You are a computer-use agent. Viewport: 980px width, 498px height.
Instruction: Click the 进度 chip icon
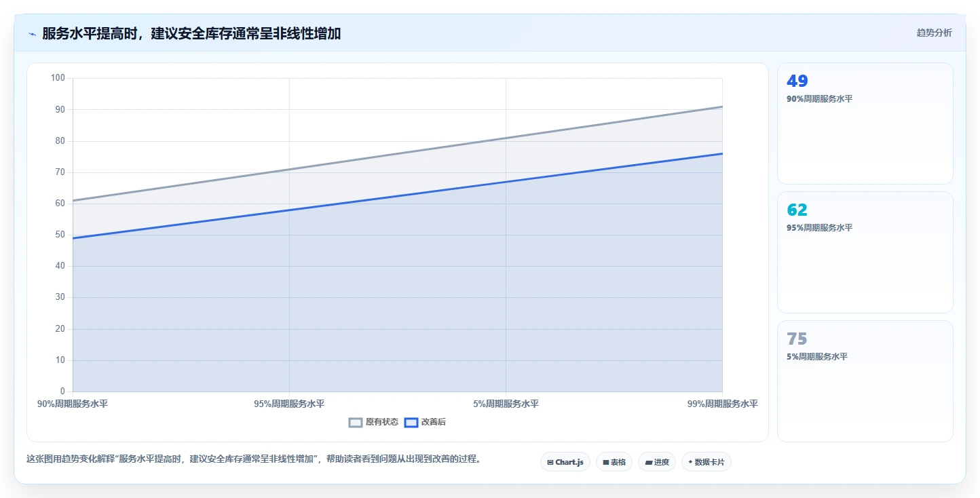pyautogui.click(x=648, y=463)
